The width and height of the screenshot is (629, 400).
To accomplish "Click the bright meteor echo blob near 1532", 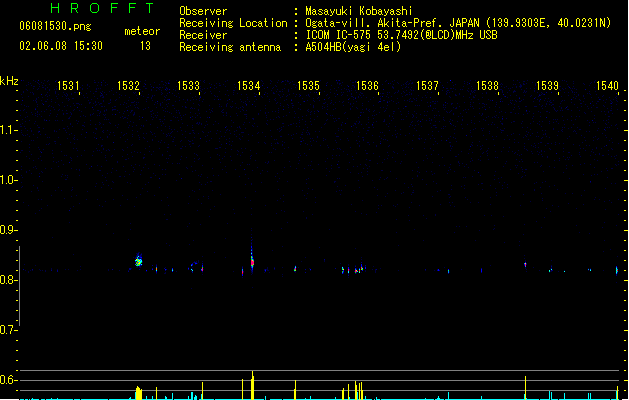I will pos(138,261).
